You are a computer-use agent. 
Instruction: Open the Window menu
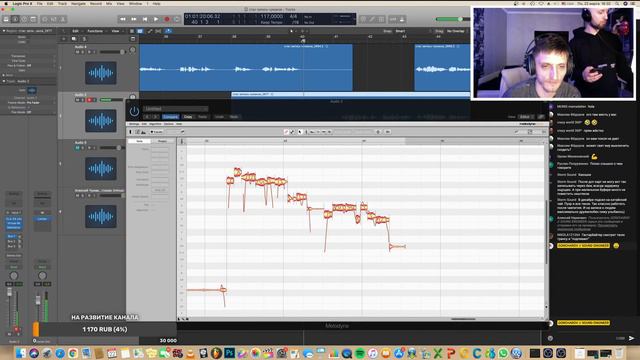136,3
